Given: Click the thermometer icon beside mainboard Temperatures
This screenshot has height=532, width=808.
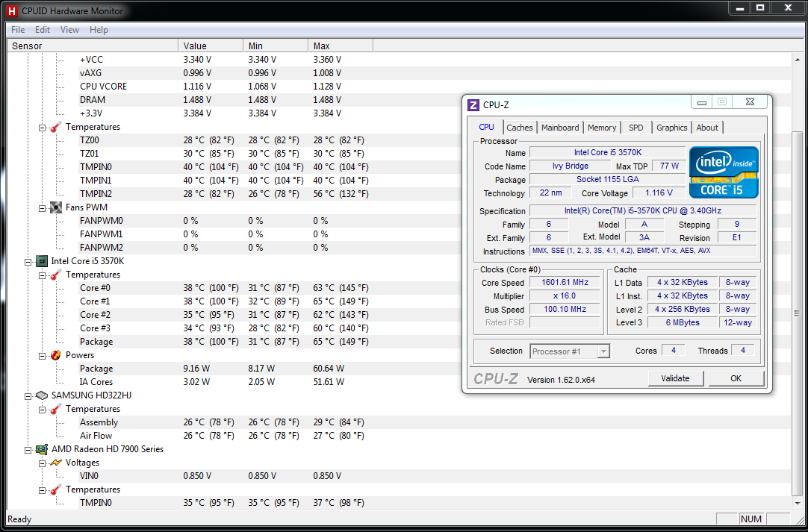Looking at the screenshot, I should [x=56, y=127].
